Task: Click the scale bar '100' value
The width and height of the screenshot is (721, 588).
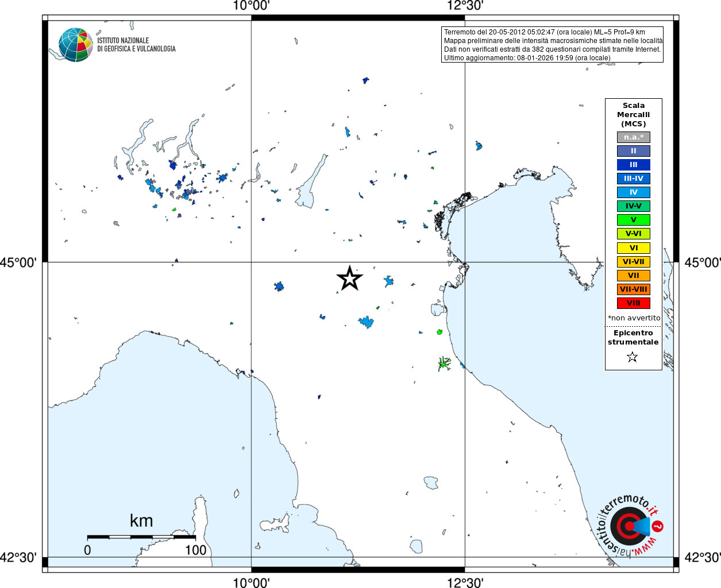Action: click(195, 550)
